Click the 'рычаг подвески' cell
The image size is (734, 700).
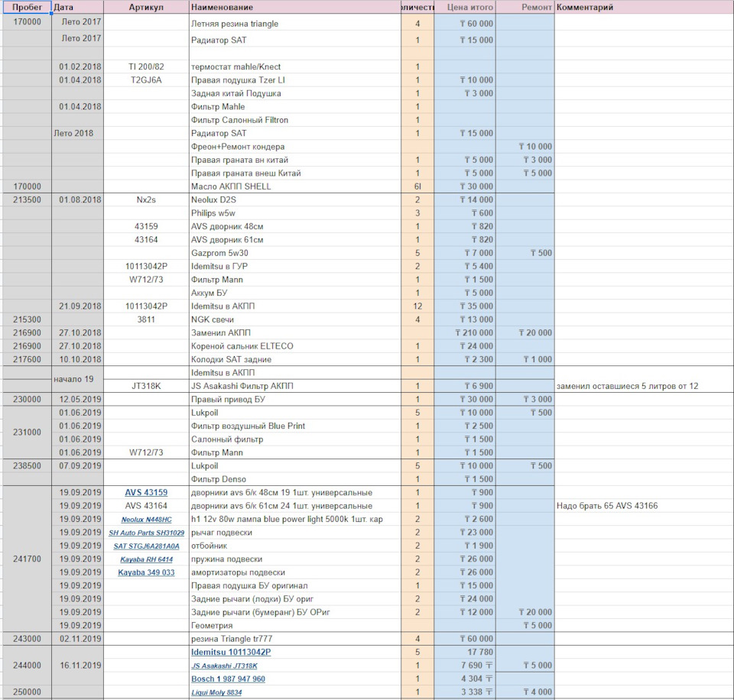click(x=295, y=533)
